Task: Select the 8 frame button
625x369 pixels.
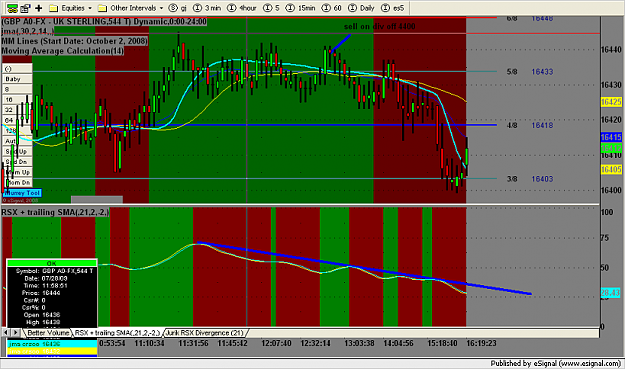Action: [17, 89]
